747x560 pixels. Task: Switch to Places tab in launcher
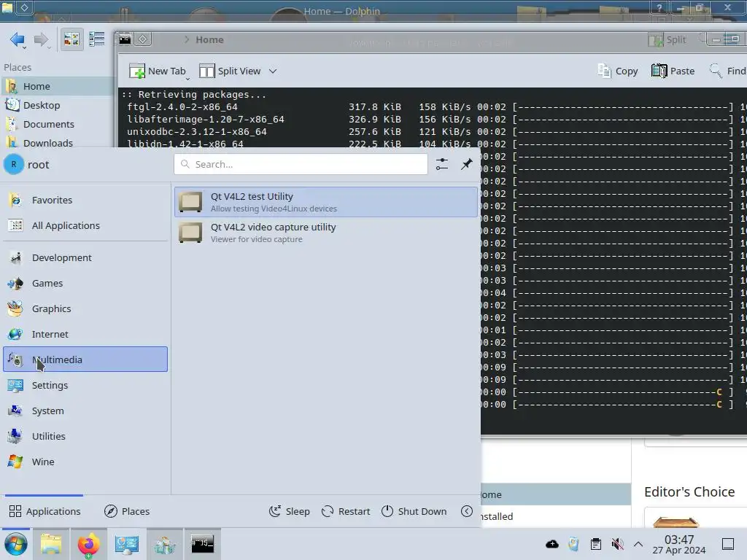127,511
